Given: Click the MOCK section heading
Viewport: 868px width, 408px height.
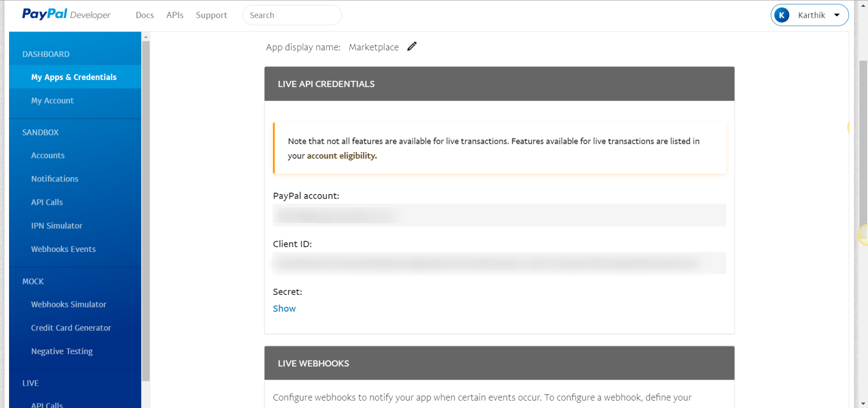Looking at the screenshot, I should [33, 281].
